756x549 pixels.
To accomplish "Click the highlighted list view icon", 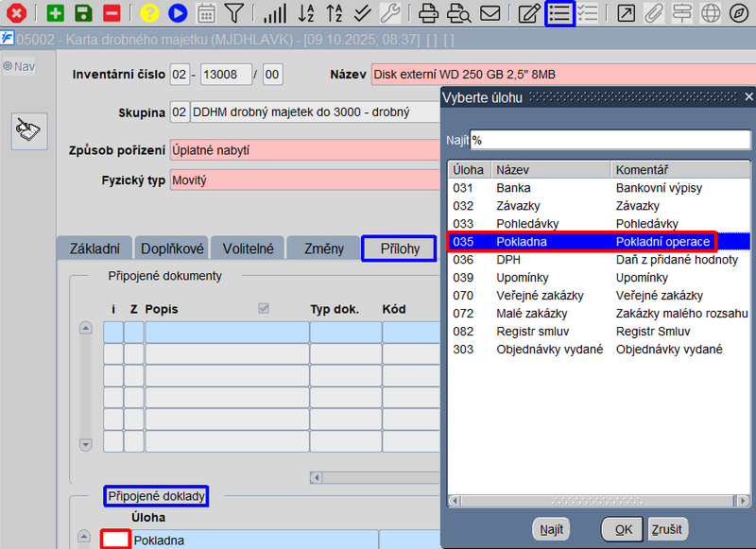I will point(559,13).
